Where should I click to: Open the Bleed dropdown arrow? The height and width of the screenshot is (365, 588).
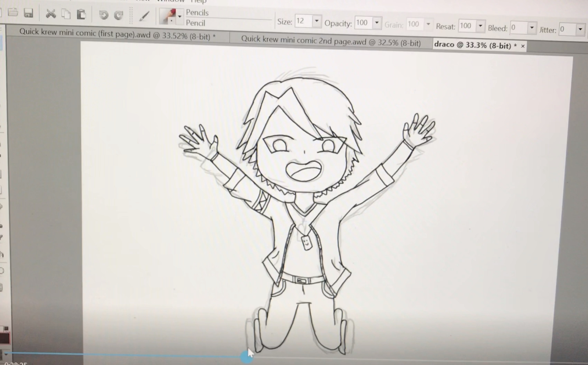pyautogui.click(x=532, y=28)
